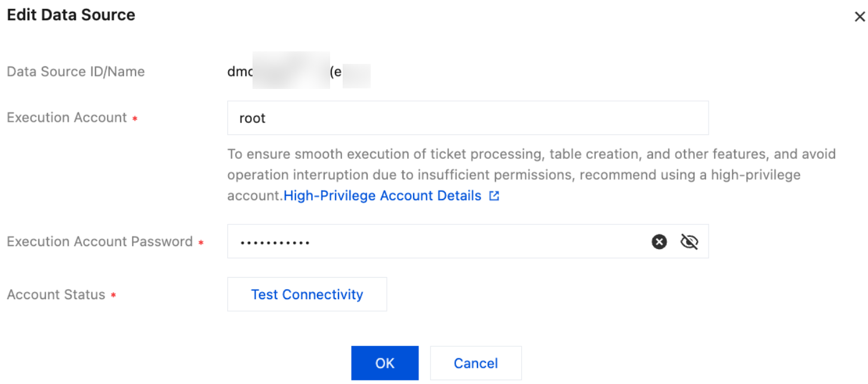
Task: Click the red asterisk beside Execution Account
Action: tap(135, 119)
